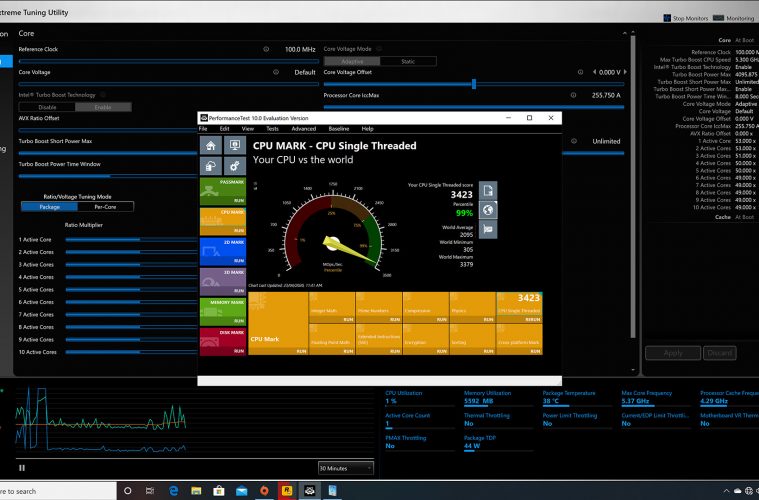The image size is (759, 500).
Task: Run the large CPU Mark tile
Action: (278, 323)
